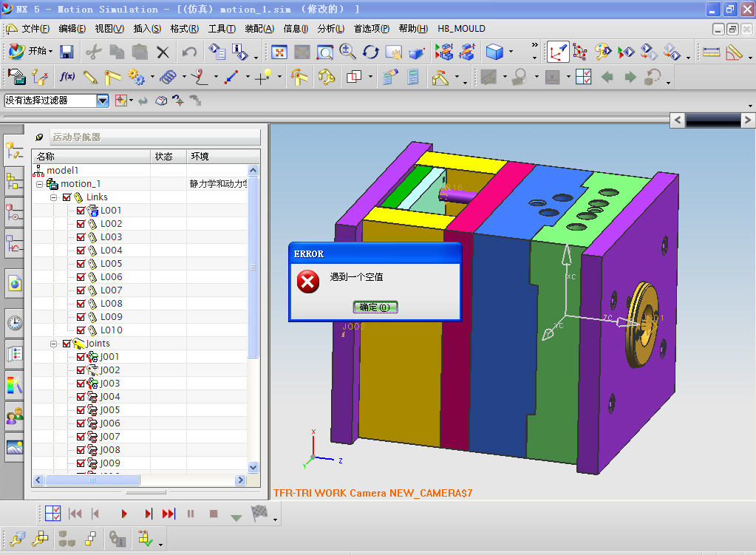The width and height of the screenshot is (756, 555).
Task: Pause the animation playback
Action: pos(191,514)
